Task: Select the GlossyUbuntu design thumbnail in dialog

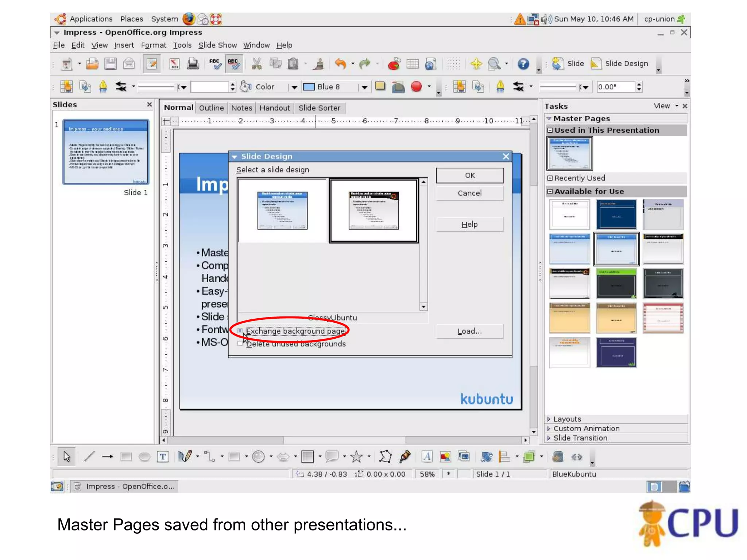Action: (x=373, y=210)
